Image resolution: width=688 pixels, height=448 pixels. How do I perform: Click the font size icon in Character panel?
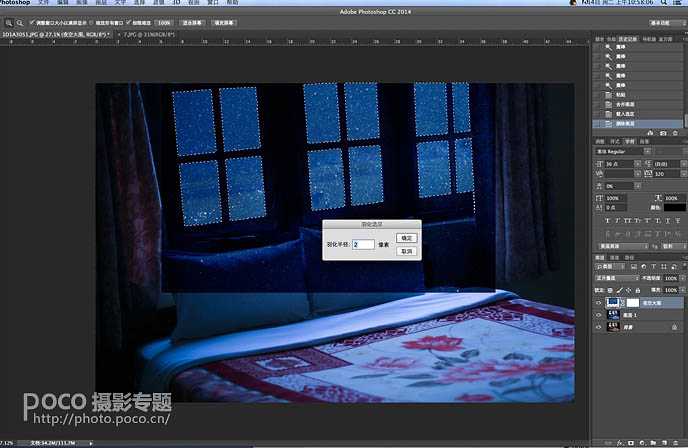599,164
